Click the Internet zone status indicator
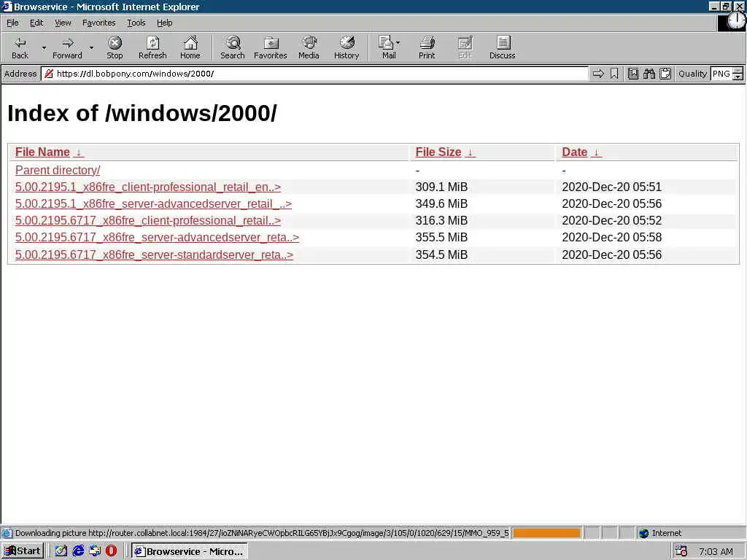The width and height of the screenshot is (747, 560). click(x=660, y=533)
